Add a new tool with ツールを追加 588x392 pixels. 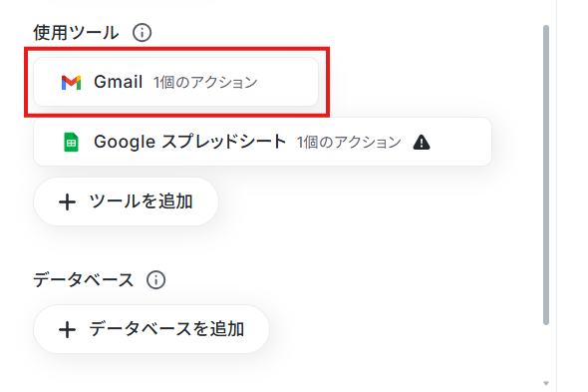click(x=126, y=201)
